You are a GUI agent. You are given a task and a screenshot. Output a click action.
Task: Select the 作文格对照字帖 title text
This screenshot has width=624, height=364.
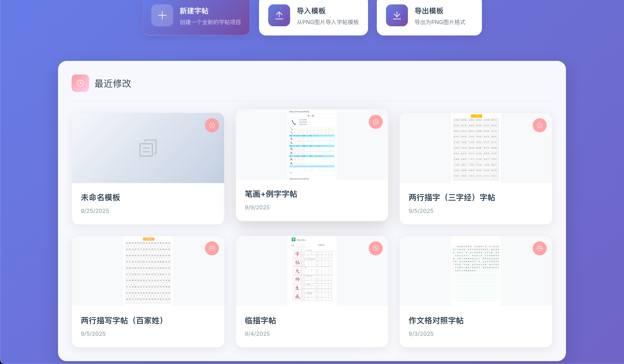pos(436,320)
